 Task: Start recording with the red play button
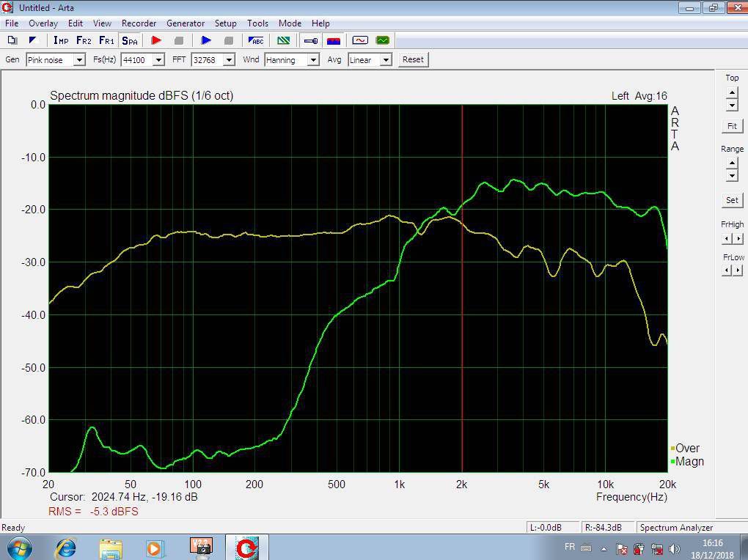tap(156, 40)
